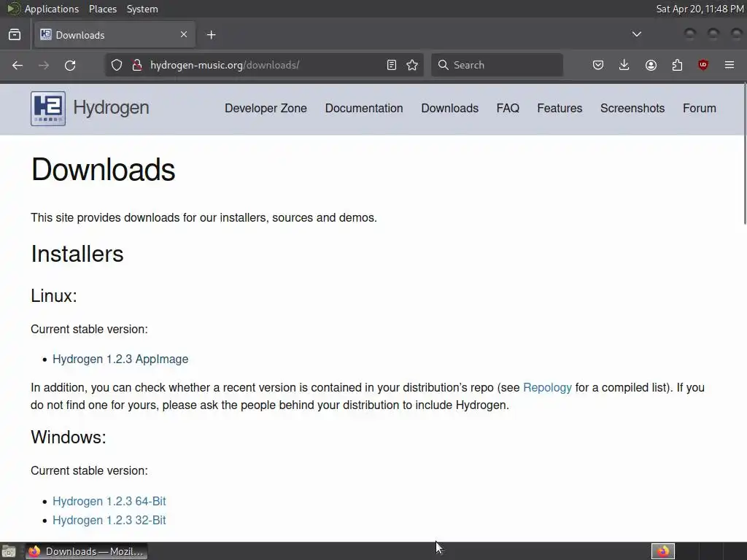
Task: Go back with the browser back arrow
Action: tap(18, 65)
